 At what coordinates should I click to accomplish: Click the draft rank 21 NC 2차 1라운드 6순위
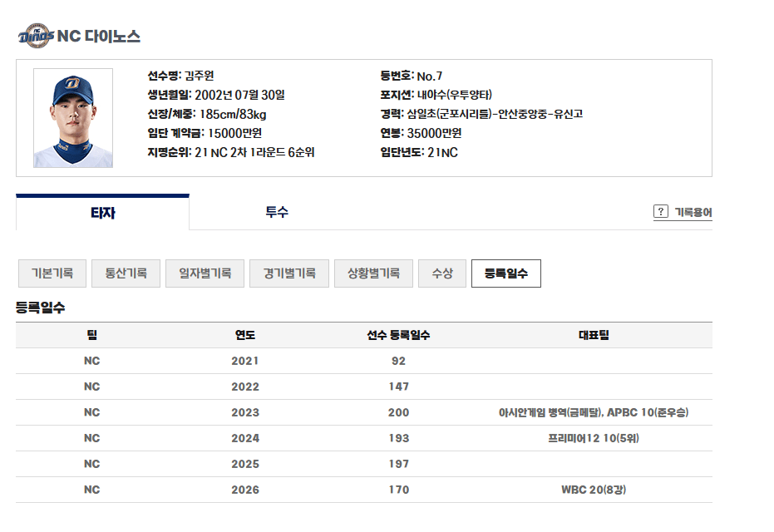(254, 152)
